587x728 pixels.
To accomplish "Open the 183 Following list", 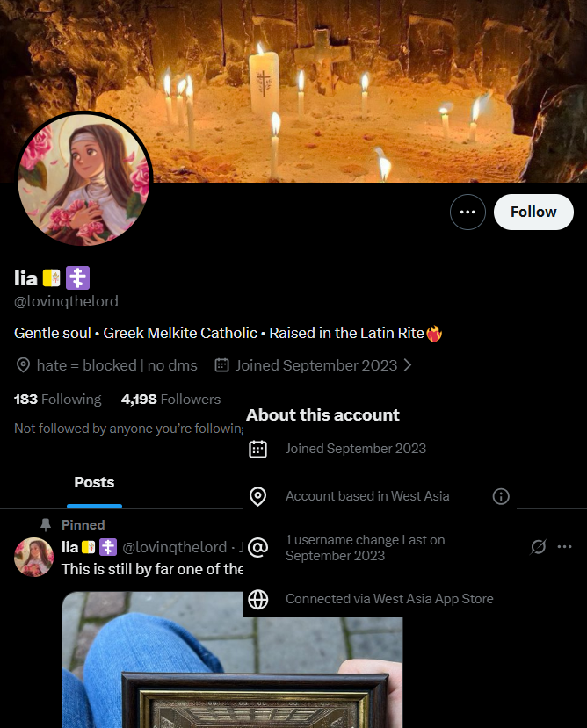I will pyautogui.click(x=58, y=400).
